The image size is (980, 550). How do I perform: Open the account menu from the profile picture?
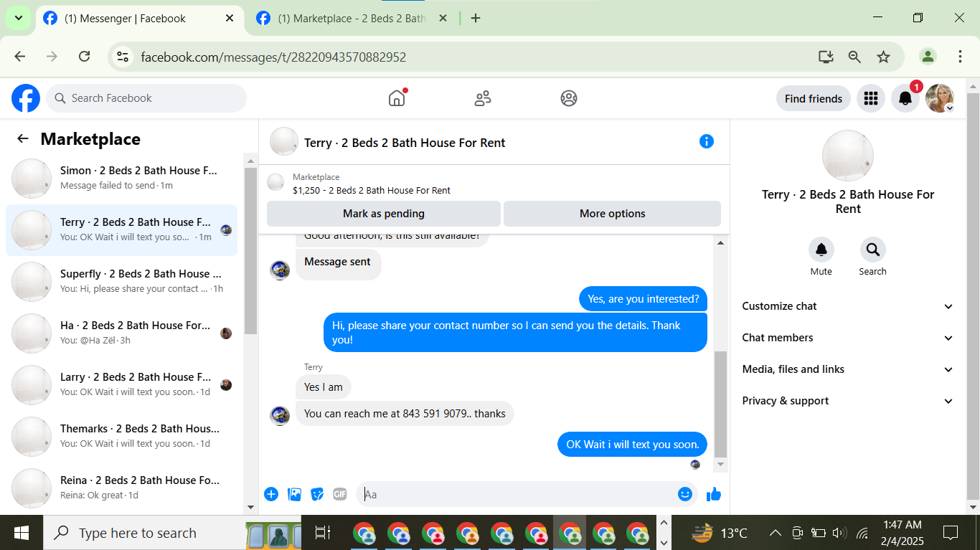pyautogui.click(x=940, y=98)
